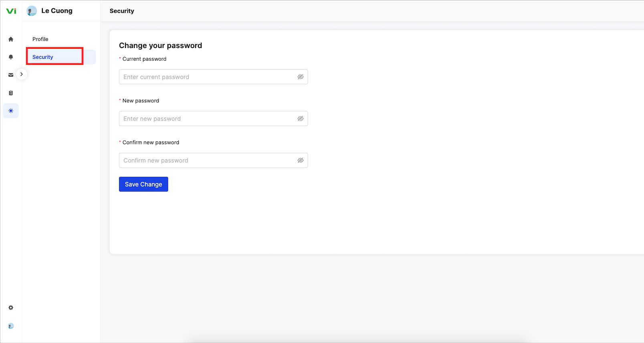
Task: Click the Le Cuong profile picture in the header
Action: [32, 11]
